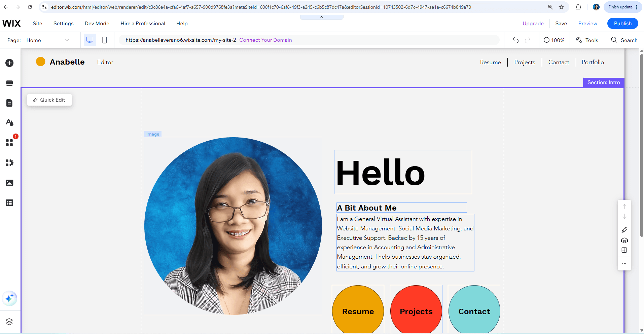Select the edit pencil on the section toolbar

point(624,230)
